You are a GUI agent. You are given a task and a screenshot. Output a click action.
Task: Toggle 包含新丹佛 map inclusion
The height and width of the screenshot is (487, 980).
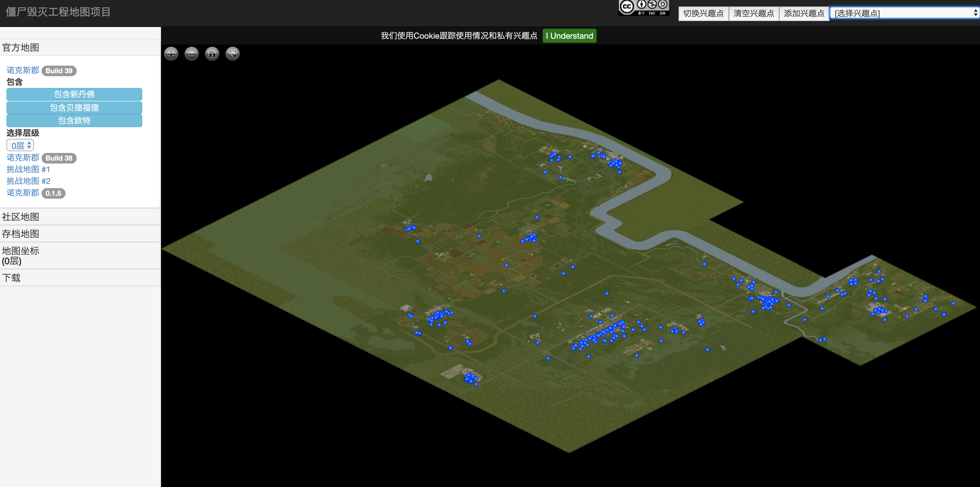pos(74,94)
